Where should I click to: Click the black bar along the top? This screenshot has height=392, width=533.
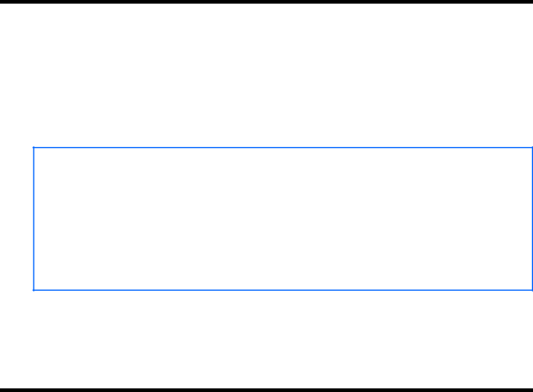[x=266, y=2]
